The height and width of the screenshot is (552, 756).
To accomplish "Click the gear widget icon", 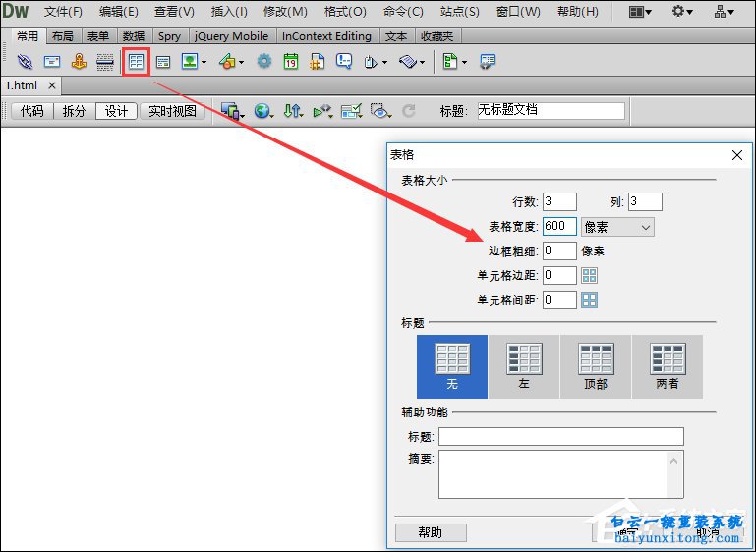I will (x=263, y=61).
